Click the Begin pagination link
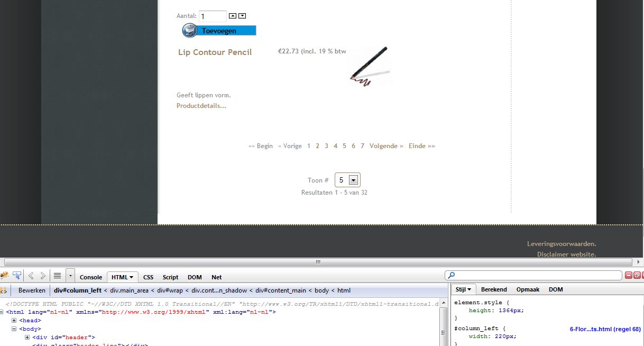 pyautogui.click(x=261, y=146)
